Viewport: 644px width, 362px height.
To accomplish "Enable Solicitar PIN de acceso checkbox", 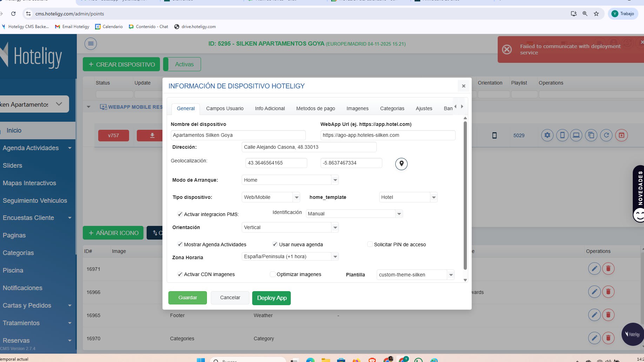I will pyautogui.click(x=370, y=244).
